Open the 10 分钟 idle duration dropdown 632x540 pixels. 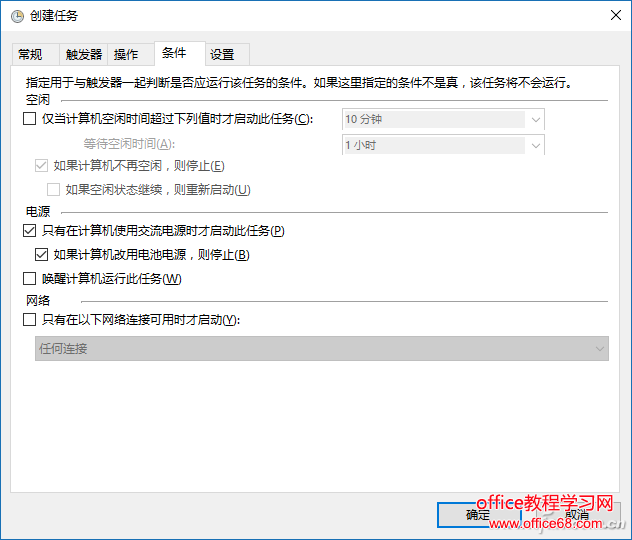click(443, 119)
